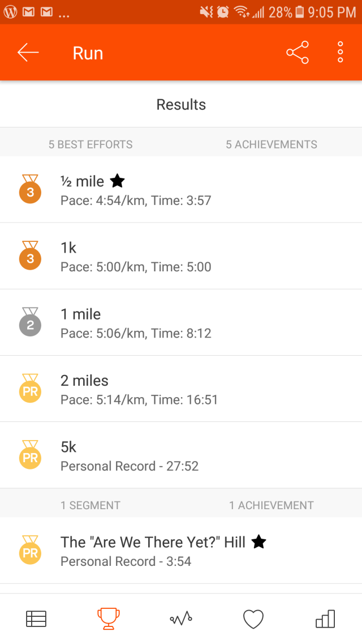Tap the back arrow in the header
The width and height of the screenshot is (362, 644).
(x=28, y=53)
